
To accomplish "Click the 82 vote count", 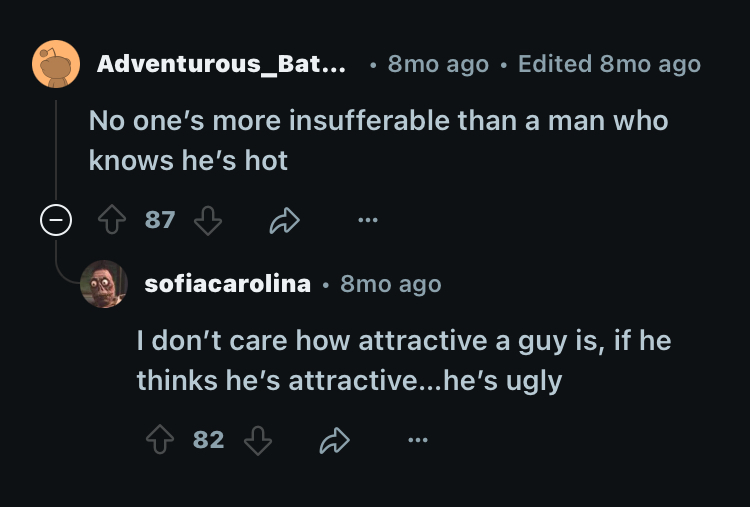I will click(209, 440).
